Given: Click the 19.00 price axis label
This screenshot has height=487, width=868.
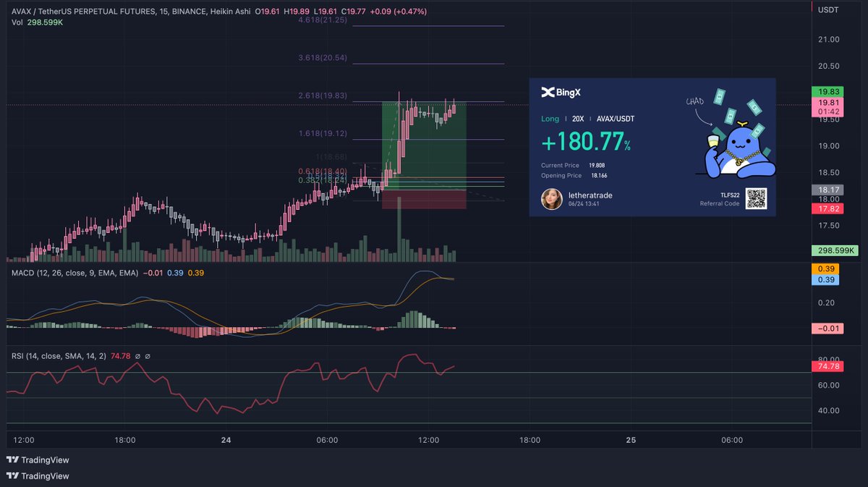Looking at the screenshot, I should click(829, 145).
